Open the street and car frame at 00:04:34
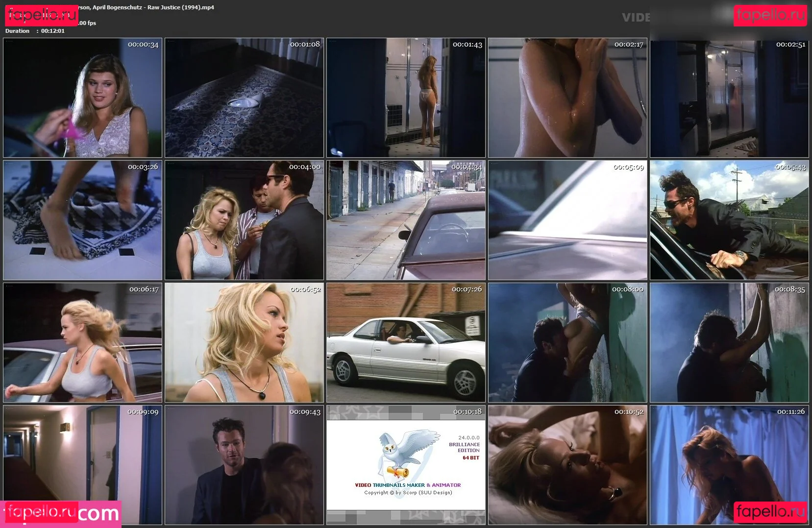Viewport: 812px width, 528px height. 406,220
